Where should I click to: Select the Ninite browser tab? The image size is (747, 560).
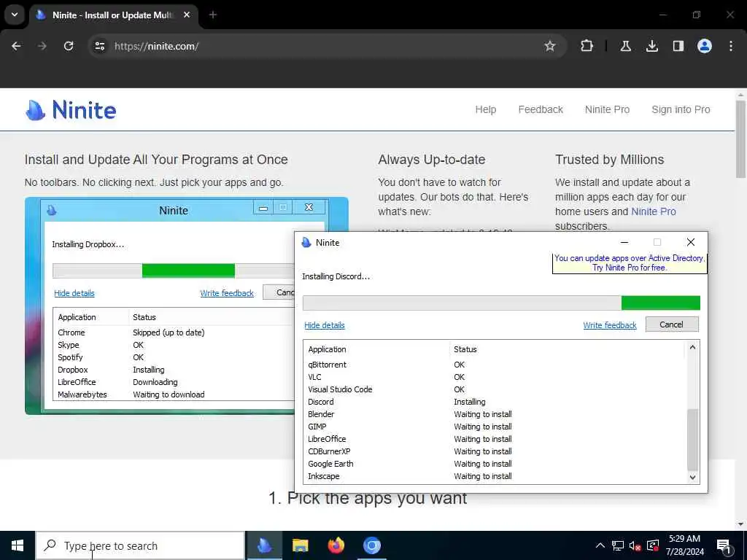[x=113, y=15]
